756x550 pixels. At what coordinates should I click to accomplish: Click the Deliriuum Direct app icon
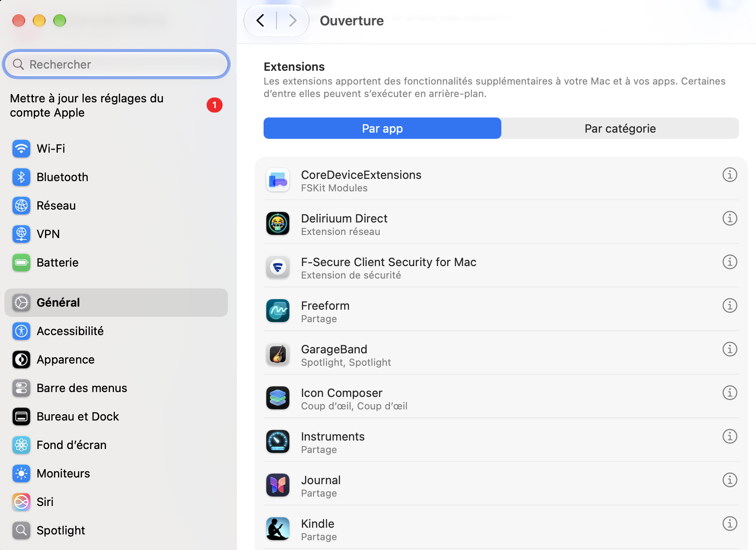pyautogui.click(x=278, y=223)
